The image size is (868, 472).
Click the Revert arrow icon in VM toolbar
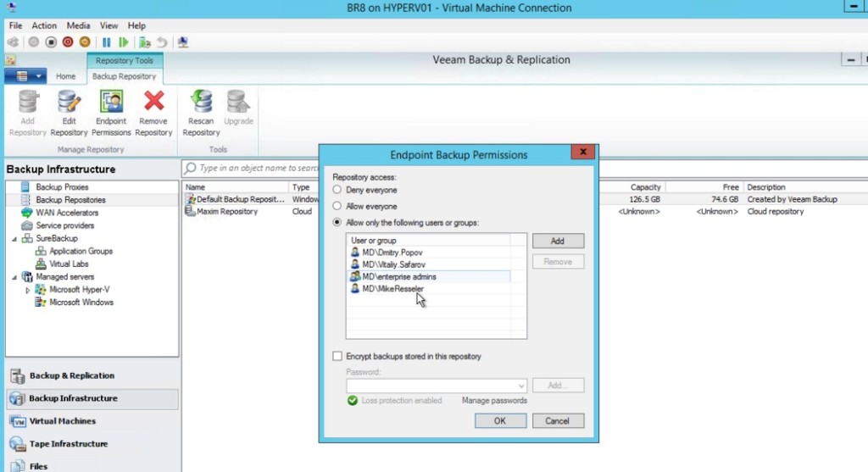pyautogui.click(x=162, y=42)
